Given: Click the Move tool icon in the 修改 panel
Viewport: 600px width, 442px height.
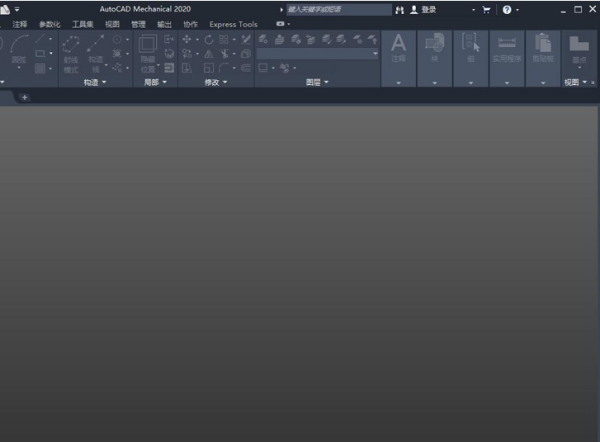Looking at the screenshot, I should (x=186, y=39).
